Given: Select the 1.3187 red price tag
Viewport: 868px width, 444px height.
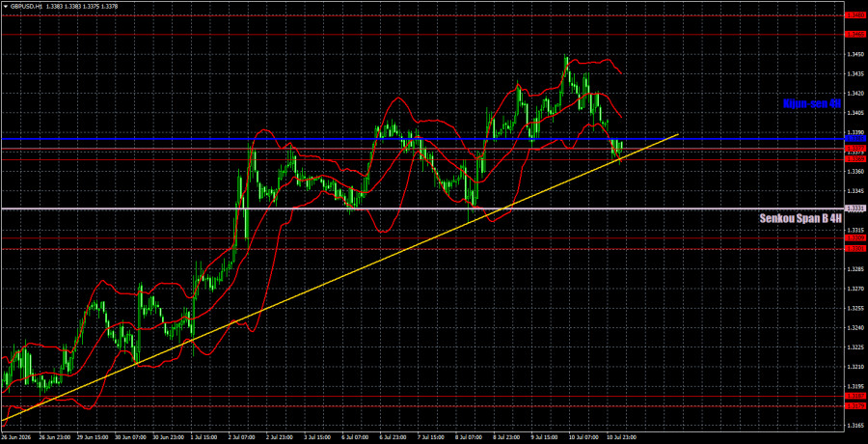Looking at the screenshot, I should (x=855, y=396).
